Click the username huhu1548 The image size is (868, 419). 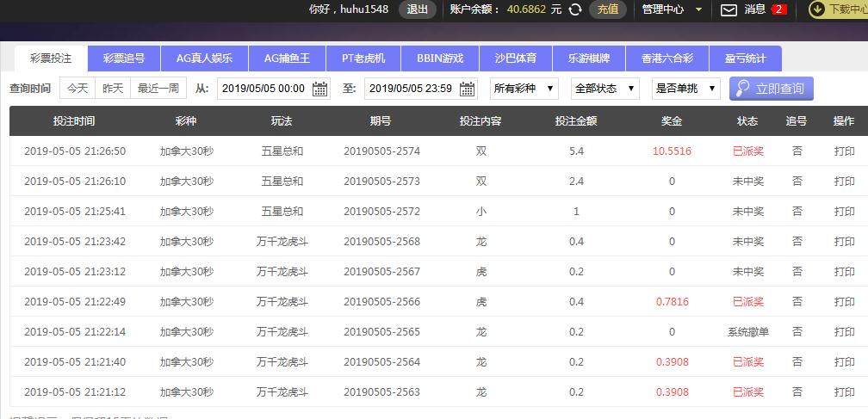364,9
